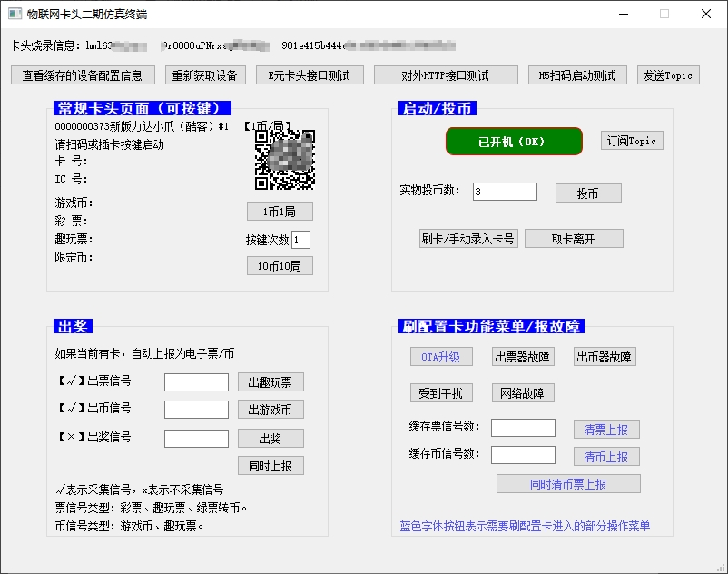
Task: Click the green 已开机（OK） button
Action: click(x=514, y=141)
